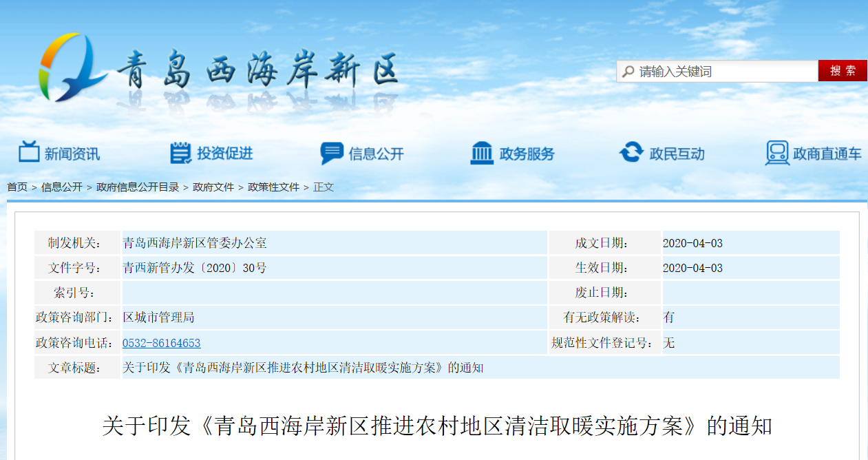Click the 文章标题 label
The width and height of the screenshot is (868, 460).
(74, 368)
